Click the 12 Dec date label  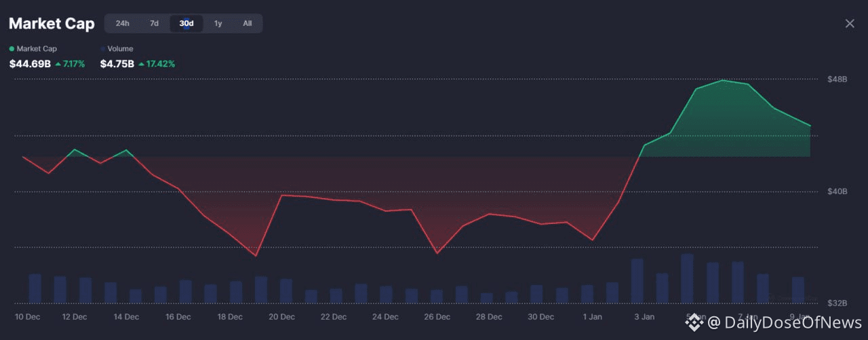click(x=75, y=317)
